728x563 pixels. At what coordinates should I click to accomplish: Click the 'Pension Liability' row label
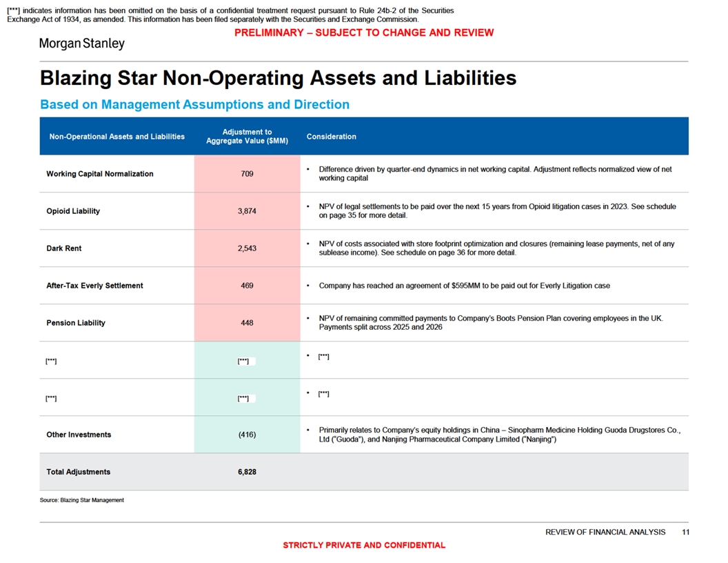coord(75,323)
